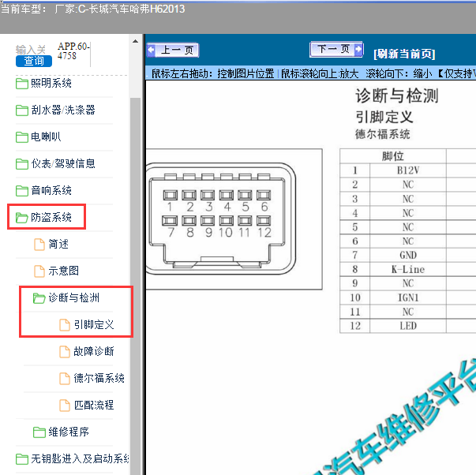Click scroll-up arrow of sidebar scrollbar

coord(136,42)
